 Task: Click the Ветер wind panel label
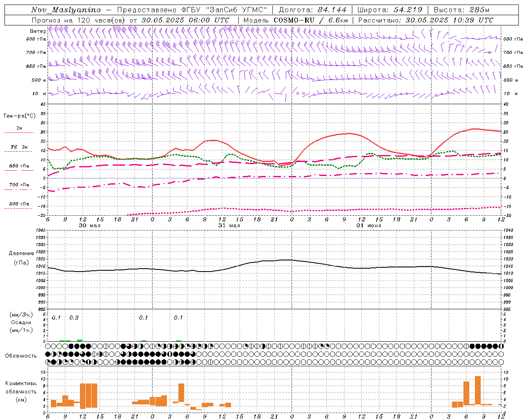pyautogui.click(x=38, y=31)
